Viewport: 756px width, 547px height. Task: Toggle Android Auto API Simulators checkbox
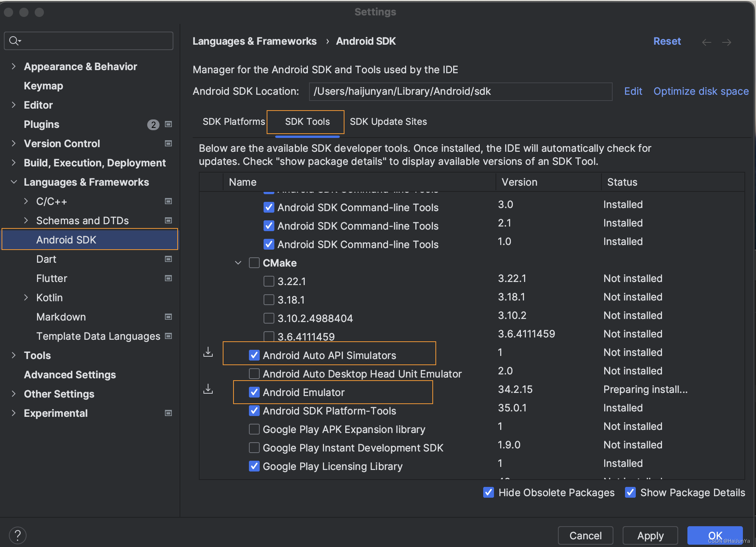point(254,354)
